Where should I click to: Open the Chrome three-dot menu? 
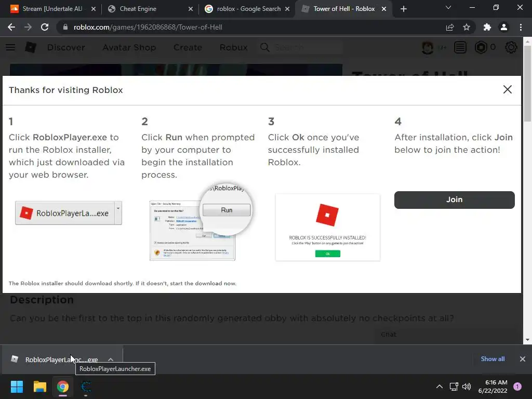pyautogui.click(x=521, y=27)
